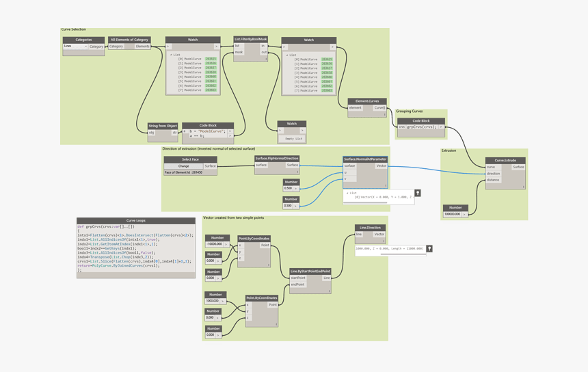Expand the Vector list in the preview bubble
The image size is (588, 372).
347,193
